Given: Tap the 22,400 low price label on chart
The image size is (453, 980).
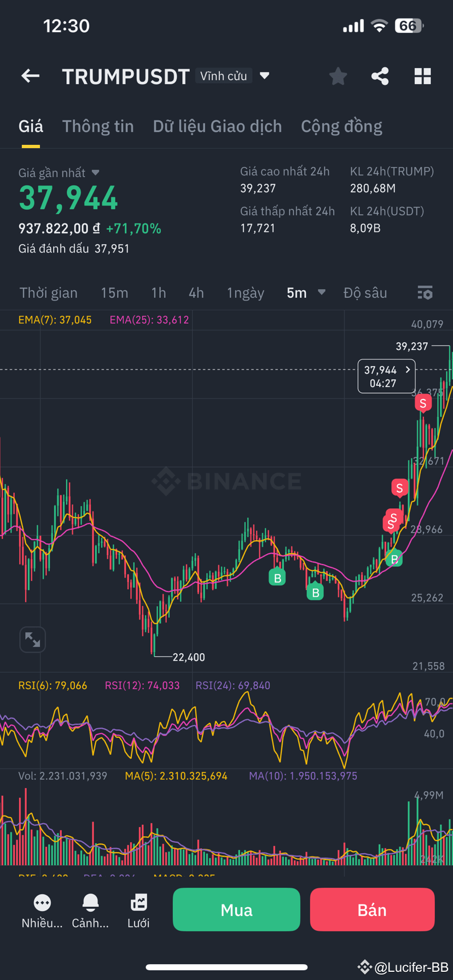Looking at the screenshot, I should click(x=189, y=658).
